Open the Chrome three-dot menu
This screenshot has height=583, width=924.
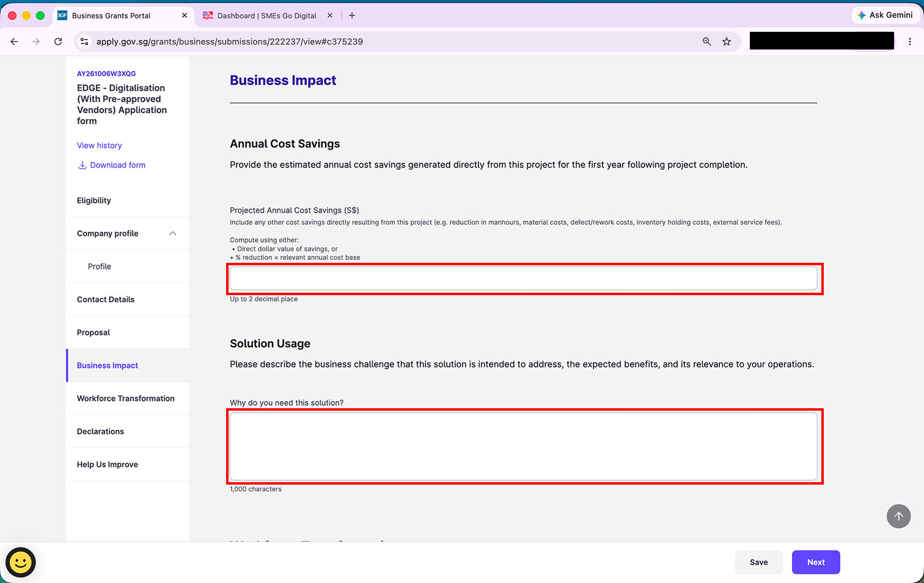click(x=910, y=42)
